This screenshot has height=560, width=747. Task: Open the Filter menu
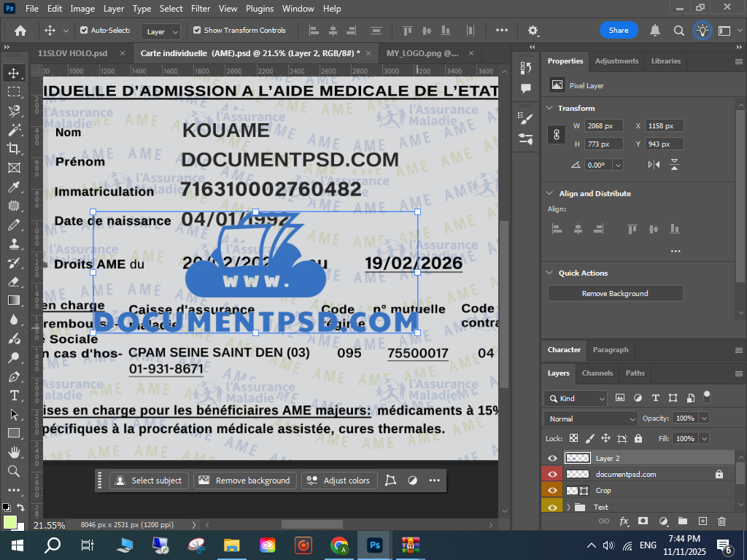pyautogui.click(x=200, y=9)
